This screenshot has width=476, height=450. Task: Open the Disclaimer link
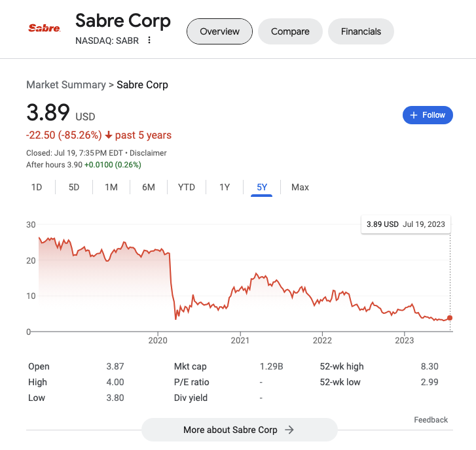[149, 153]
